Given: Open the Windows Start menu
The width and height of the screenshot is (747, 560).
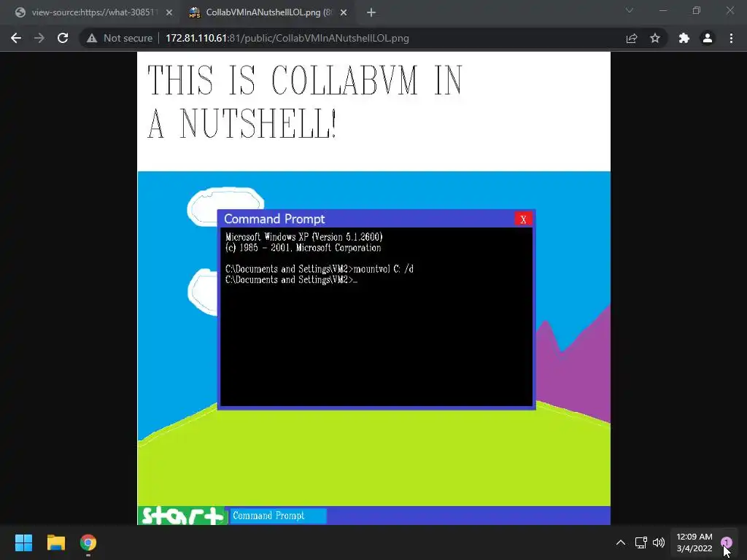Looking at the screenshot, I should click(x=23, y=542).
